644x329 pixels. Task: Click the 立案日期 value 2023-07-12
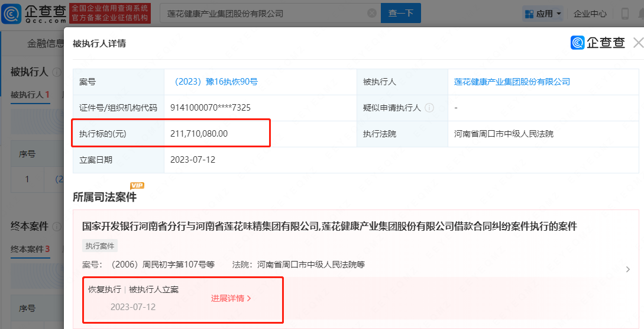tap(193, 160)
